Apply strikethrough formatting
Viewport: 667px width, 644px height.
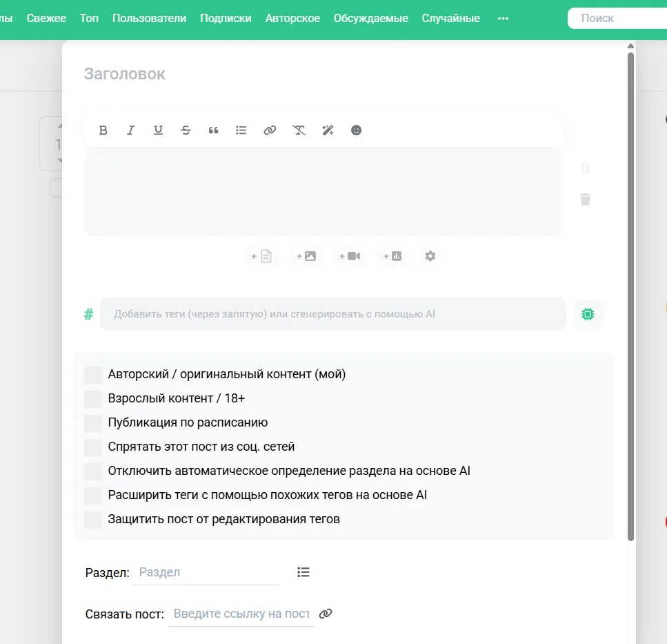(x=186, y=130)
